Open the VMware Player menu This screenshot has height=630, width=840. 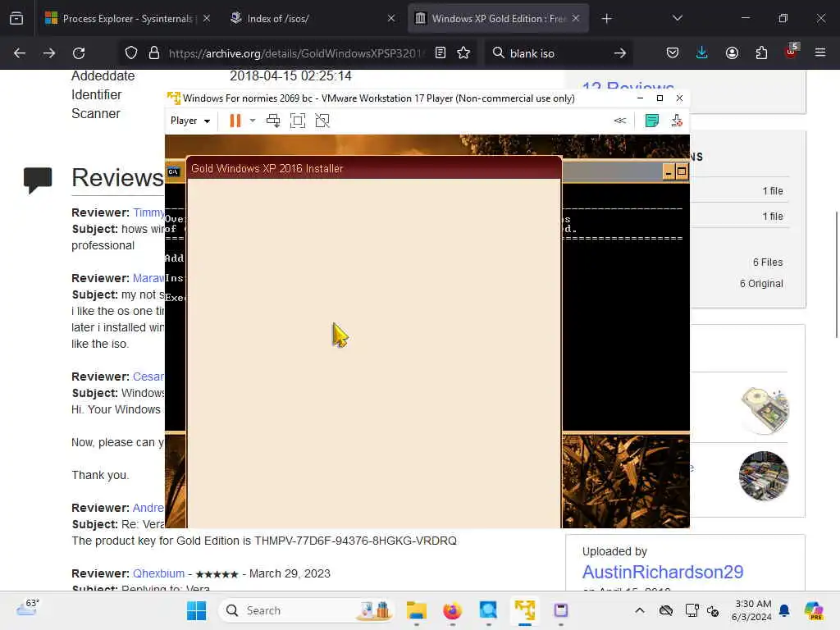click(x=189, y=121)
